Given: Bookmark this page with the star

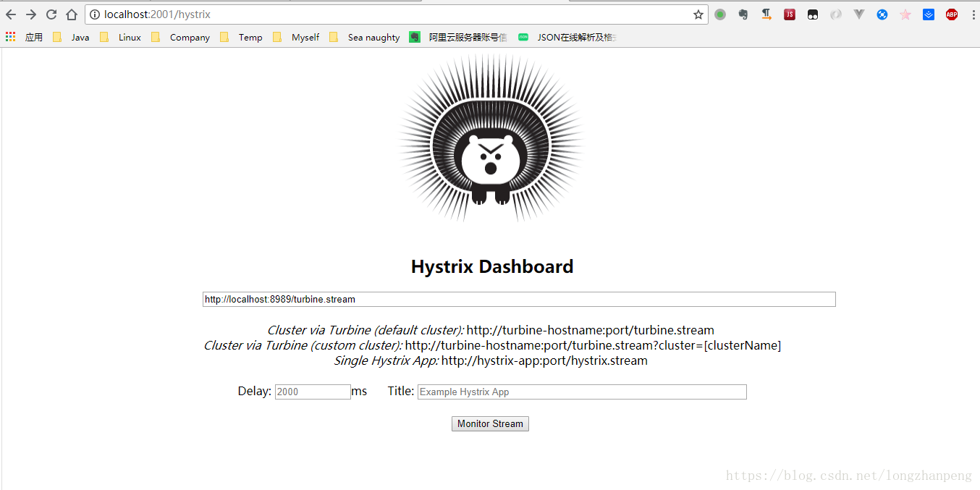Looking at the screenshot, I should pos(698,14).
